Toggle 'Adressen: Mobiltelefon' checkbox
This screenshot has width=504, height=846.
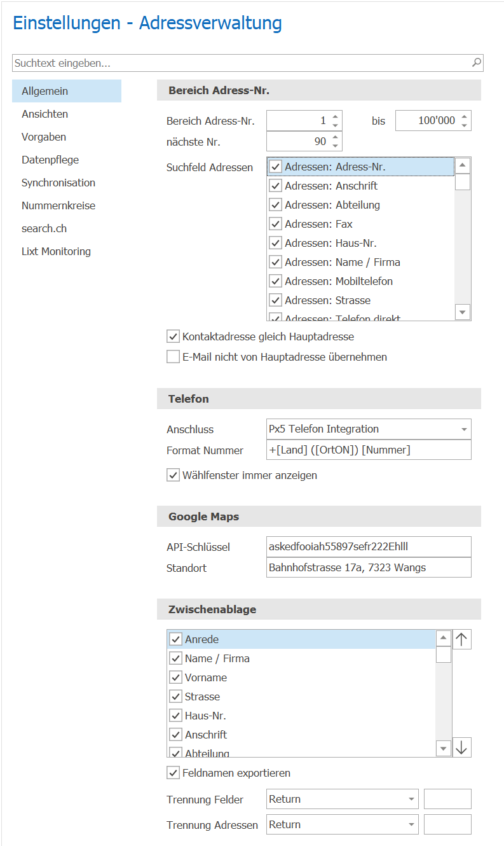coord(276,281)
